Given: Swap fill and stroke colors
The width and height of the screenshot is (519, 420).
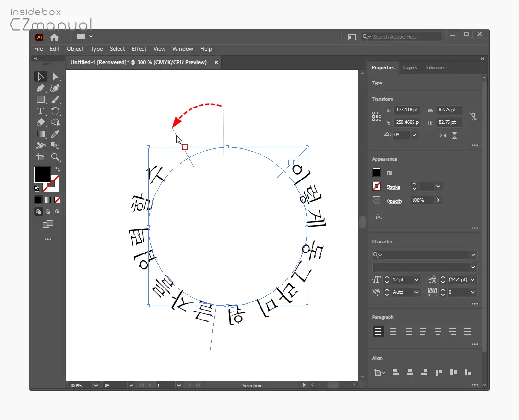Looking at the screenshot, I should click(x=58, y=169).
